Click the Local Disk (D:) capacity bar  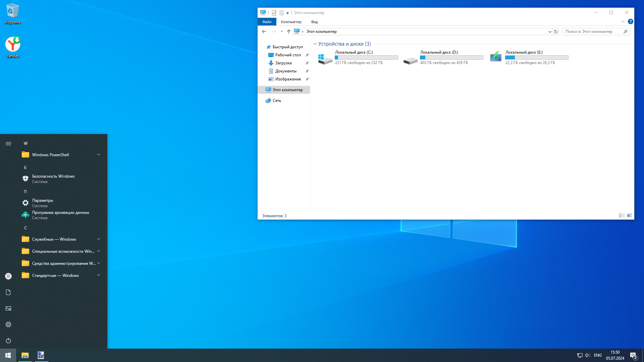(x=451, y=58)
